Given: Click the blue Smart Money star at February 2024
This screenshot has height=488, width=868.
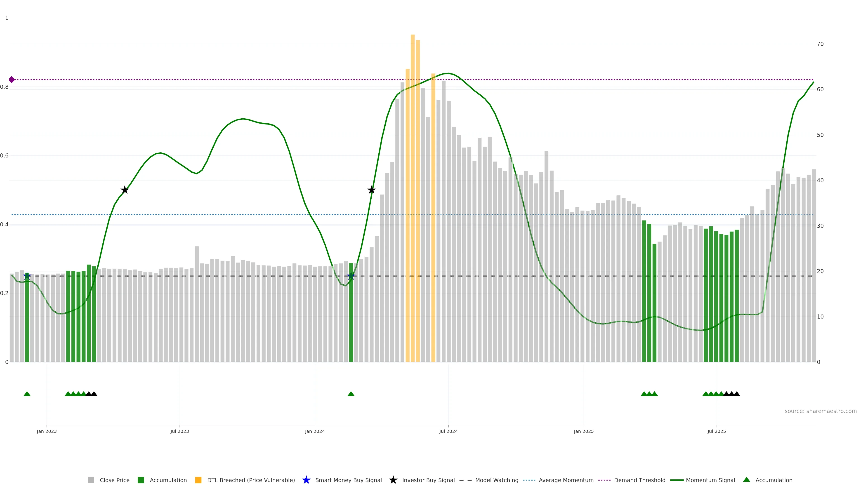Looking at the screenshot, I should point(351,276).
